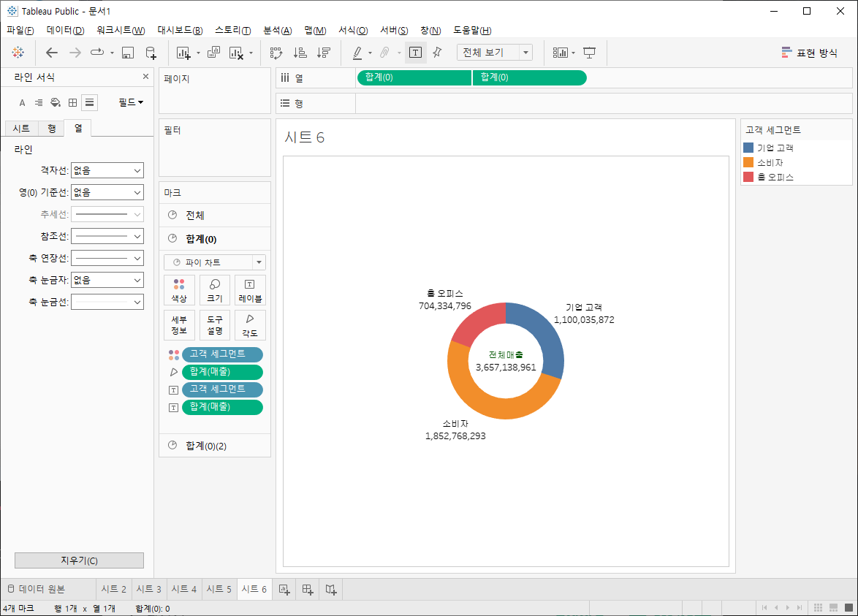858x616 pixels.
Task: Select the font format A icon
Action: point(23,102)
